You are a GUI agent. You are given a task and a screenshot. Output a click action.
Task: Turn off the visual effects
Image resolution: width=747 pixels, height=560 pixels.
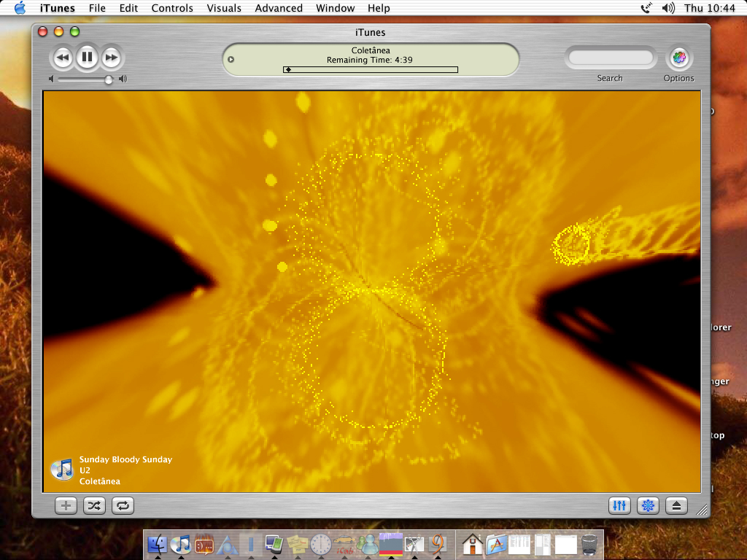[x=648, y=505]
